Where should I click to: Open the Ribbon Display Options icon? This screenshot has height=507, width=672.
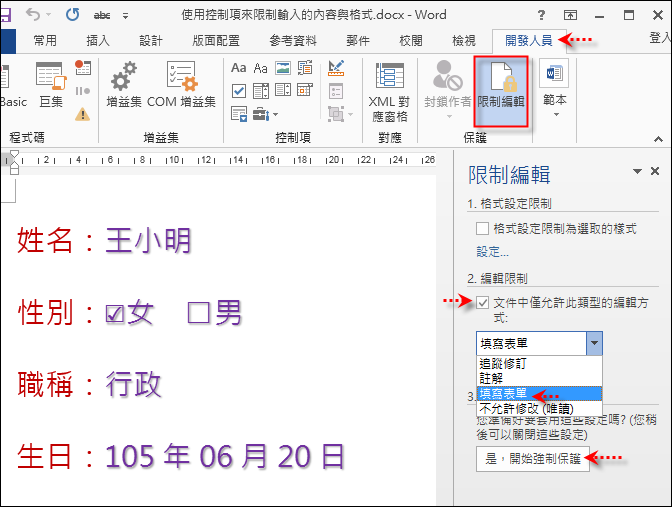[x=570, y=15]
